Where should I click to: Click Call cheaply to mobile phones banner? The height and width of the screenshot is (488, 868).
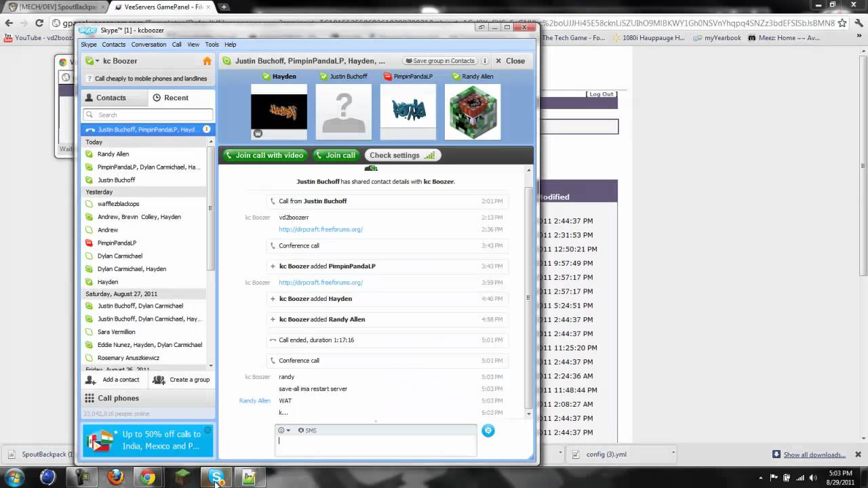(x=148, y=79)
